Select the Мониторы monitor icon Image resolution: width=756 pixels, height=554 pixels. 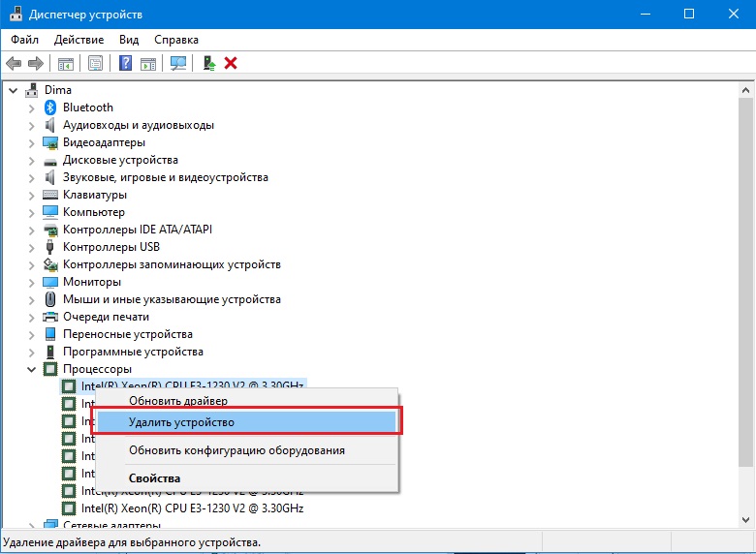pos(50,282)
